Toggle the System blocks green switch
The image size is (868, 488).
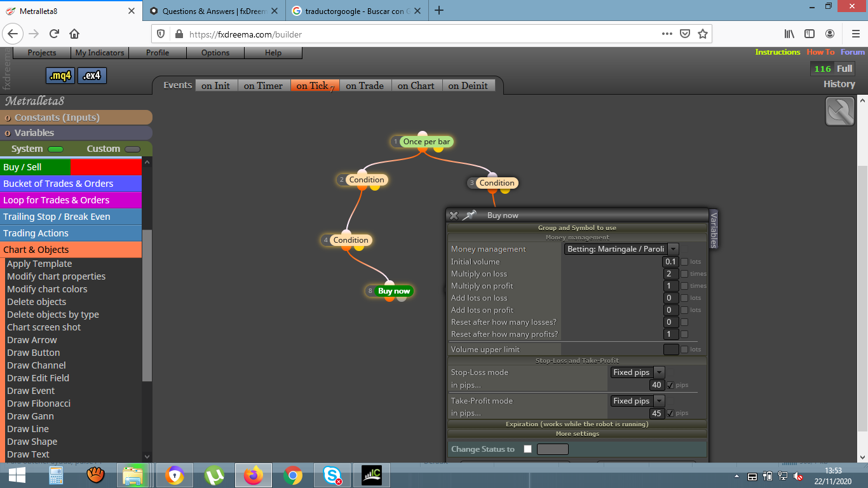56,149
